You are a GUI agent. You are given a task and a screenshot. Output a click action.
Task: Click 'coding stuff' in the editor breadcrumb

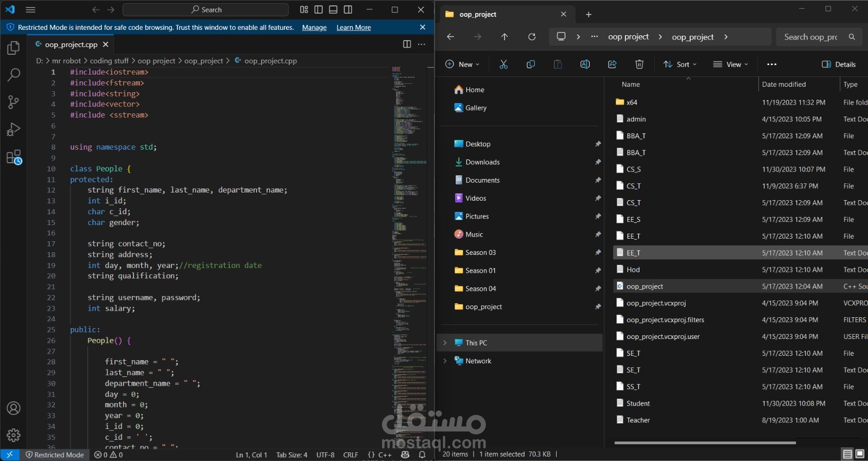coord(109,61)
